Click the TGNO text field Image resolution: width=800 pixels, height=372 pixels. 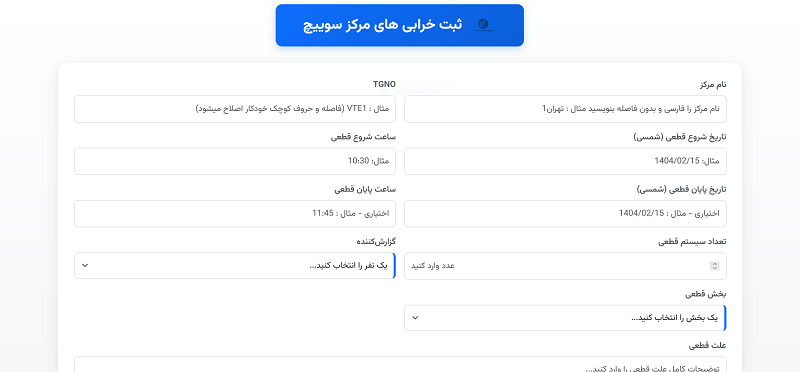click(235, 109)
